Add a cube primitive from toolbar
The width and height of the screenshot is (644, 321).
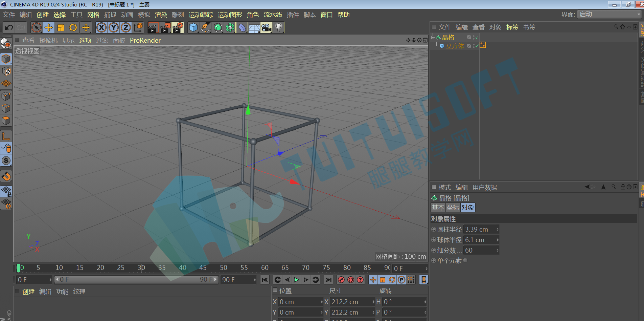[193, 28]
